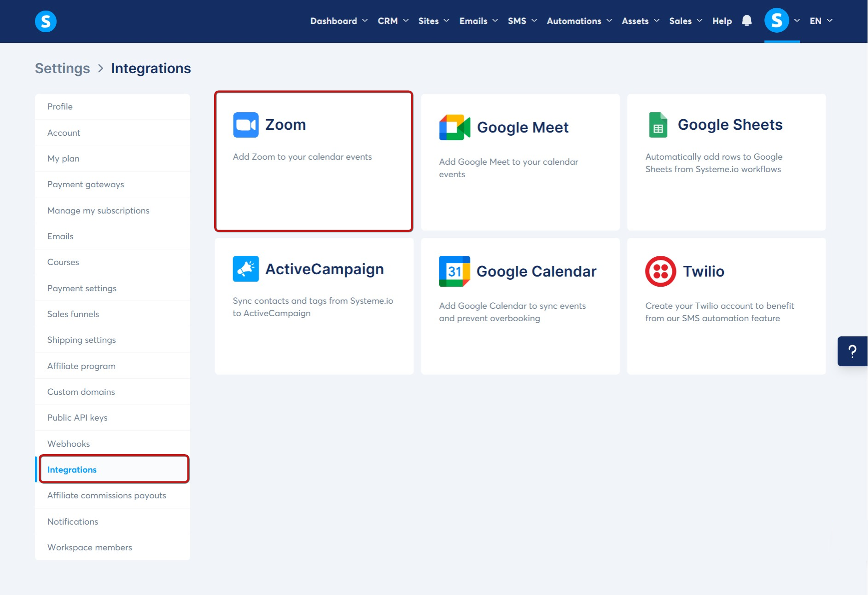Open the notifications bell
Viewport: 868px width, 595px height.
click(x=747, y=21)
